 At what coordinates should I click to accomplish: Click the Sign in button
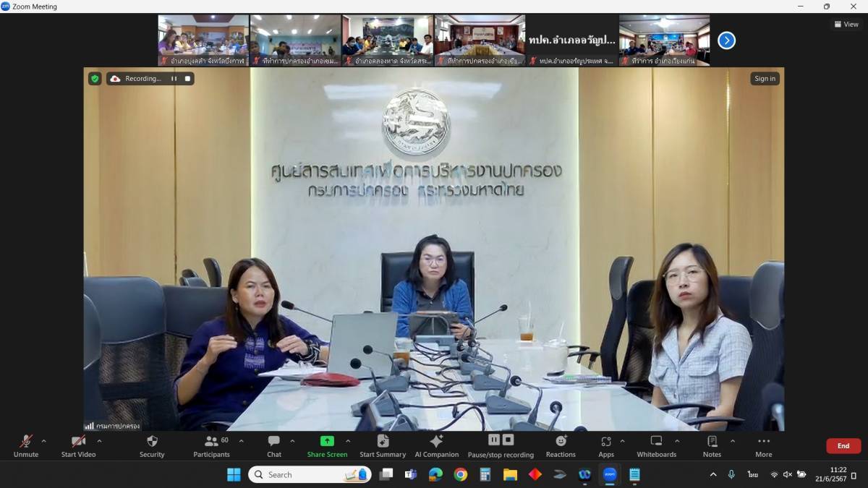(765, 79)
